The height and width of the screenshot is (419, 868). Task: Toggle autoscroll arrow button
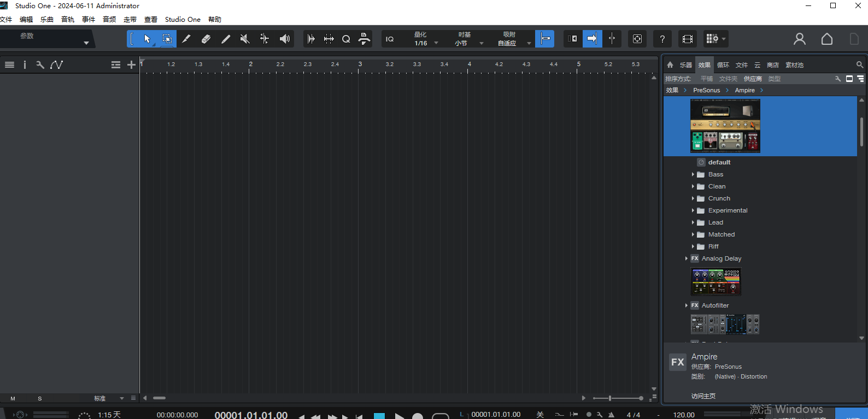(592, 39)
